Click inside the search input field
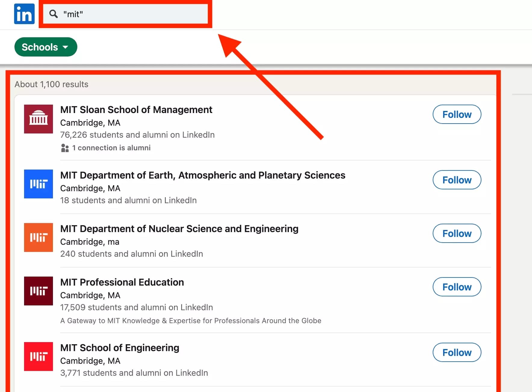This screenshot has width=532, height=392. click(x=126, y=14)
